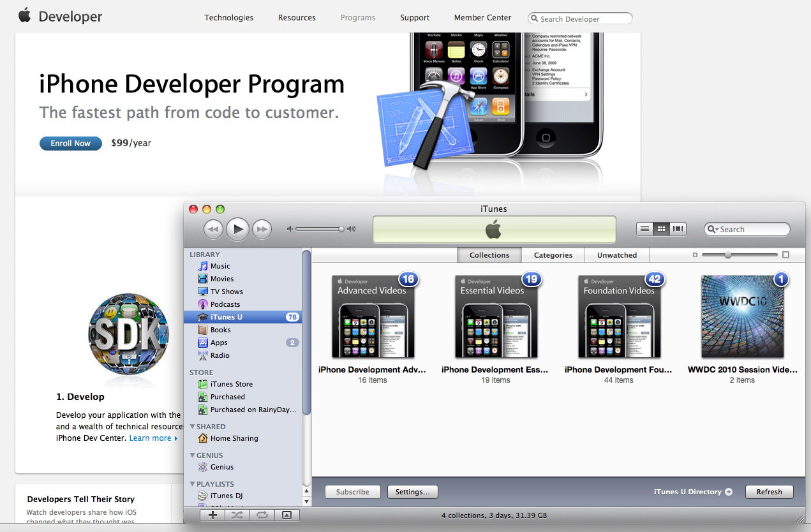This screenshot has height=532, width=811.
Task: Switch iTunes to Cover Flow view
Action: tap(678, 228)
